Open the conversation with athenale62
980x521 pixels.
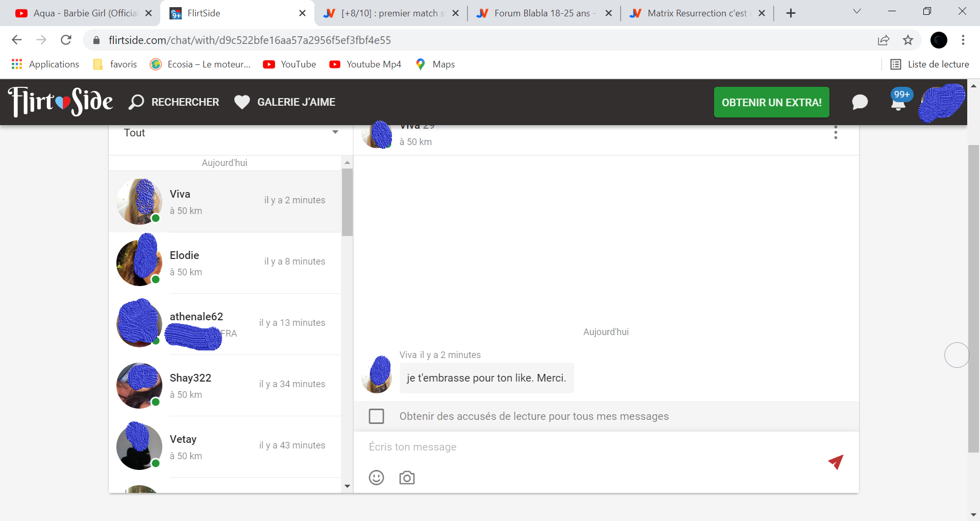click(x=225, y=324)
